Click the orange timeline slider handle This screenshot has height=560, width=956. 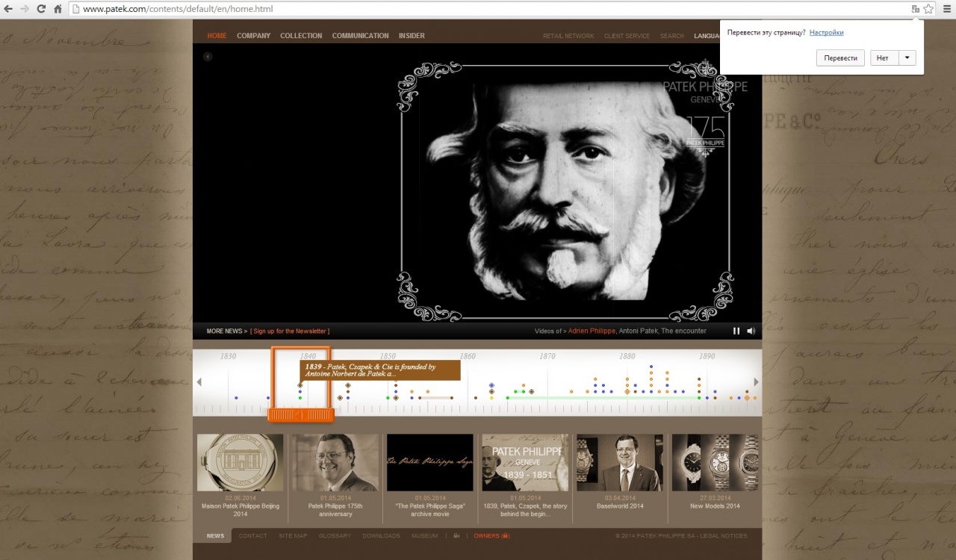(x=300, y=414)
